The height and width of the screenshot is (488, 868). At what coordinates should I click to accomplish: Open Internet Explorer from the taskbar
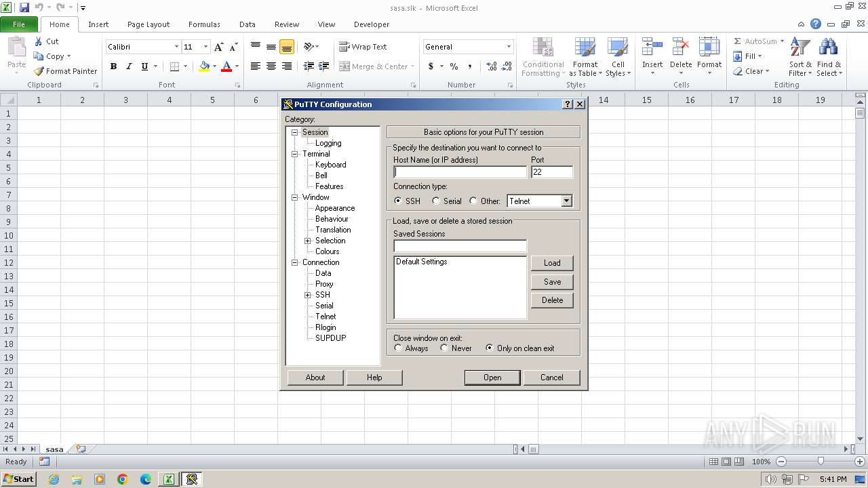click(x=54, y=479)
